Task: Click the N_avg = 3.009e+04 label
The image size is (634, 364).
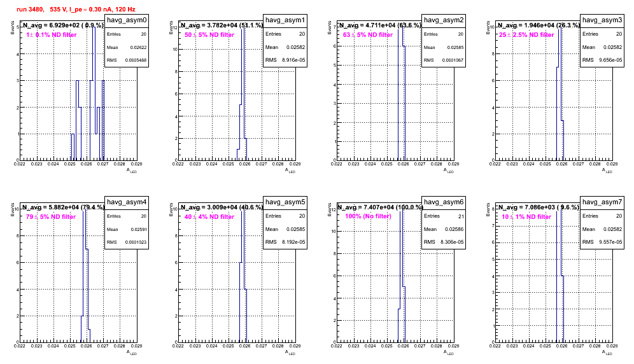Action: pos(222,207)
